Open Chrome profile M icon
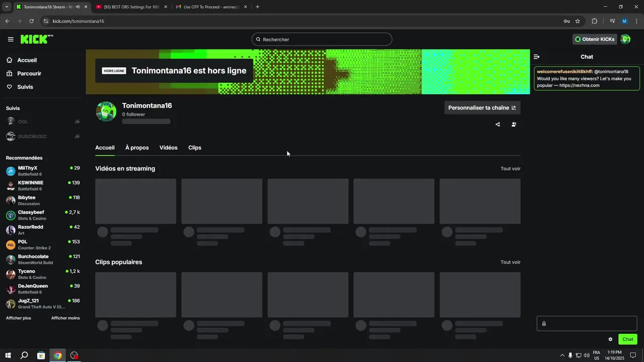 [x=624, y=21]
